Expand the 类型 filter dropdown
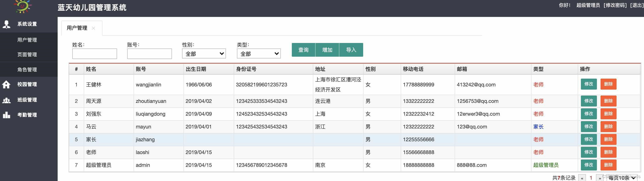644x181 pixels. (259, 54)
